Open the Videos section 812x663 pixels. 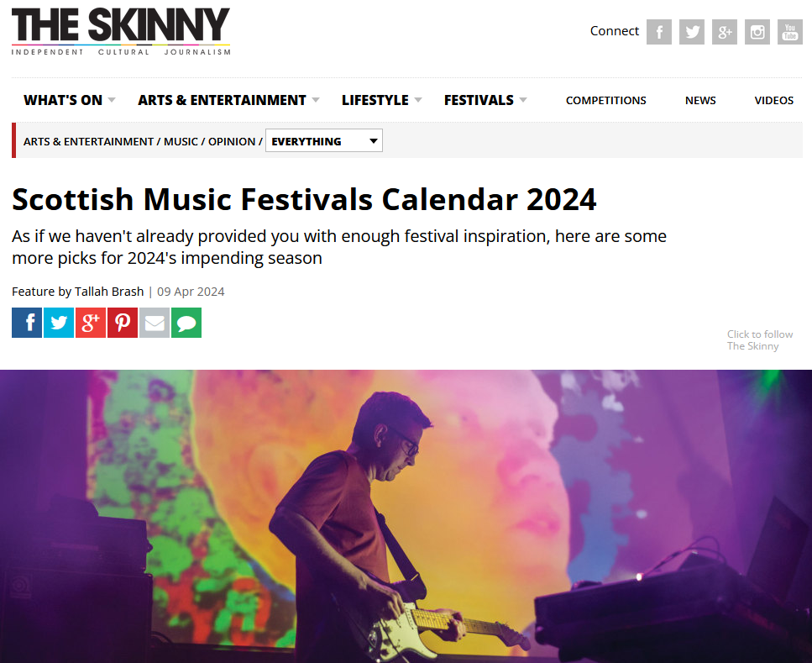tap(773, 100)
